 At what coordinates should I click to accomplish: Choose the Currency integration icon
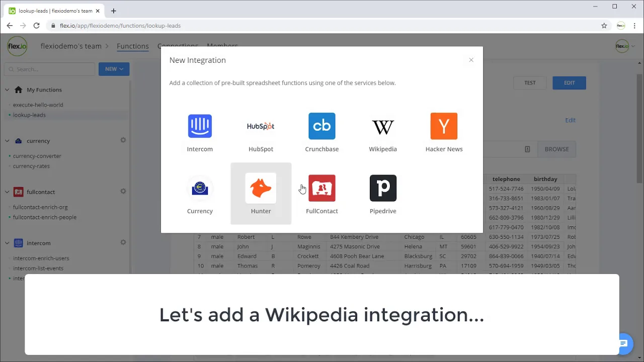point(200,188)
